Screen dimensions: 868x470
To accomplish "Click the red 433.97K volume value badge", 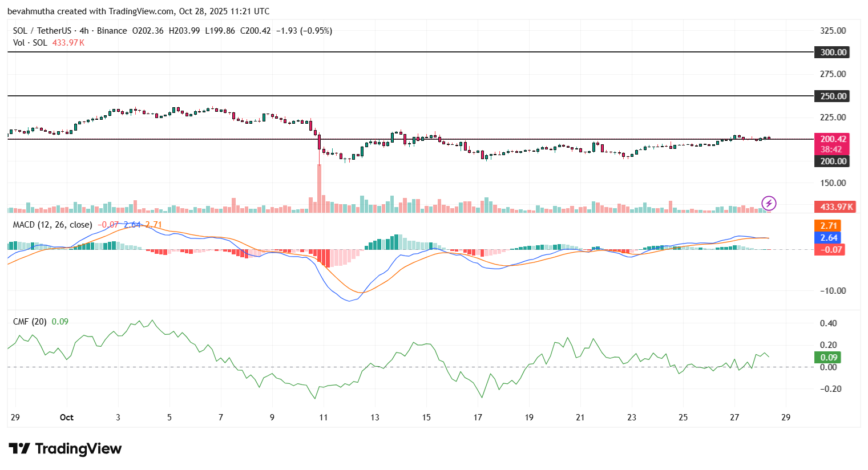I will [x=834, y=207].
